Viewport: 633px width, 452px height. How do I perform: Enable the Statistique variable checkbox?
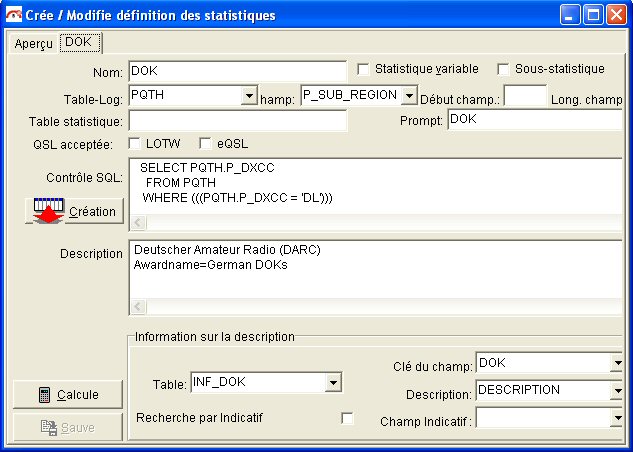point(364,69)
